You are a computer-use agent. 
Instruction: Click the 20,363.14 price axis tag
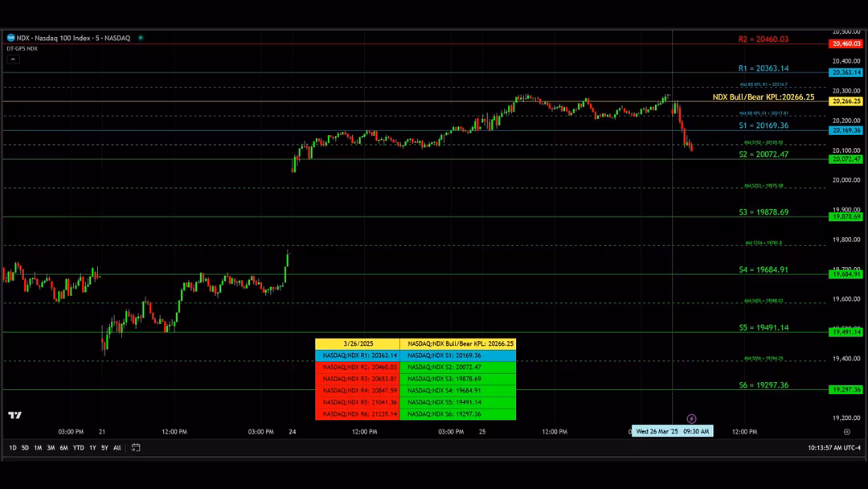click(x=845, y=72)
